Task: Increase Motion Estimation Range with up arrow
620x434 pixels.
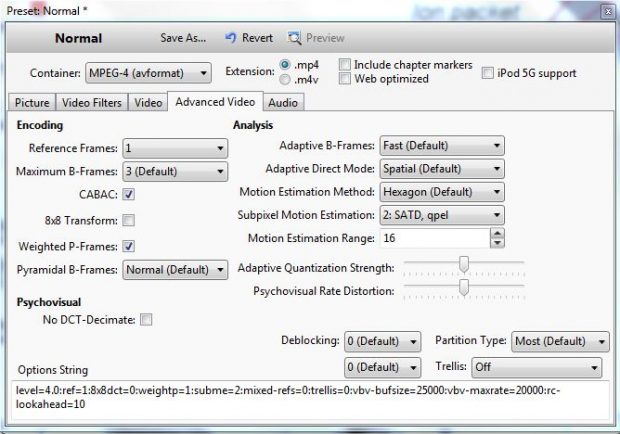Action: coord(497,233)
